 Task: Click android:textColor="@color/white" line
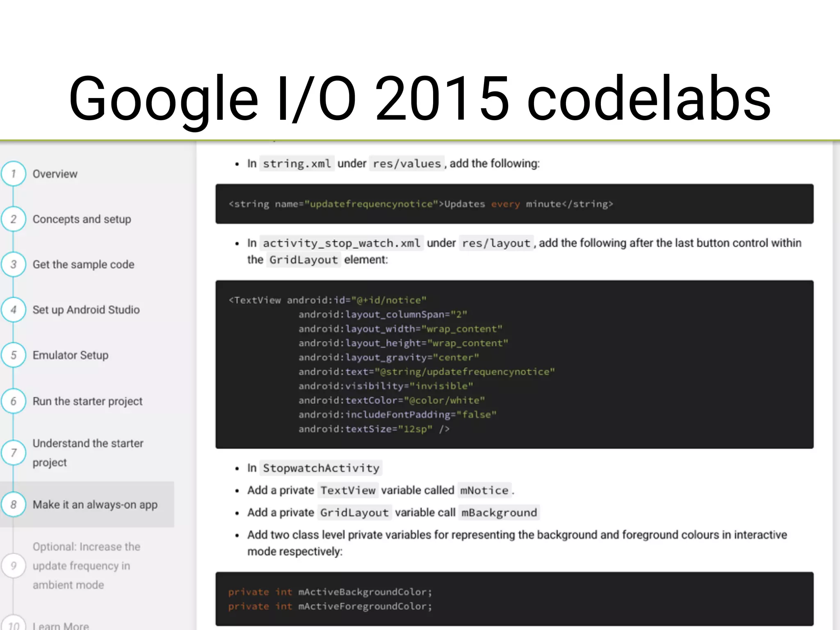coord(392,400)
